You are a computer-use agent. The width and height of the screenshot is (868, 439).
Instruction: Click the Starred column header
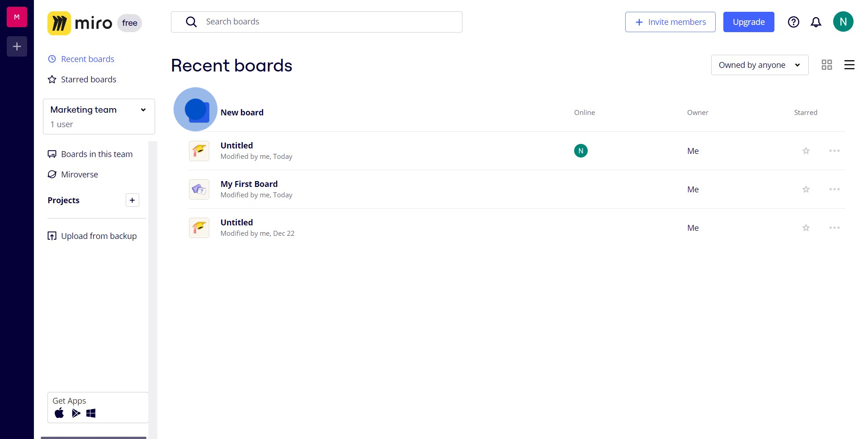click(806, 112)
